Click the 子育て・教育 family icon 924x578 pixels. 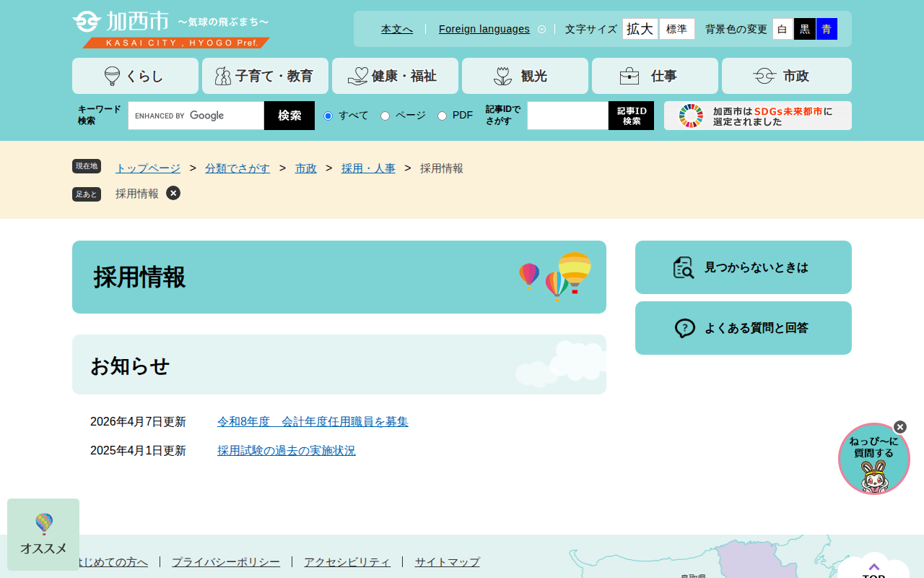(x=223, y=76)
